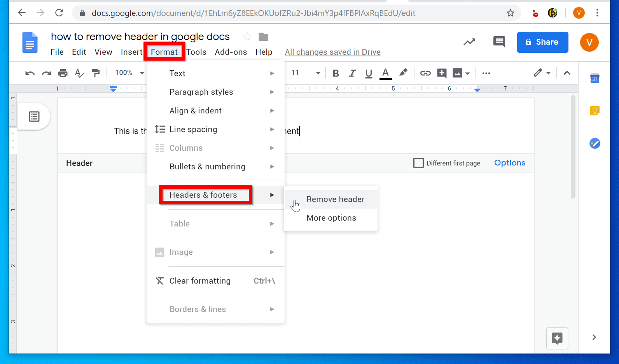Click the browser back arrow
619x364 pixels.
[x=22, y=13]
